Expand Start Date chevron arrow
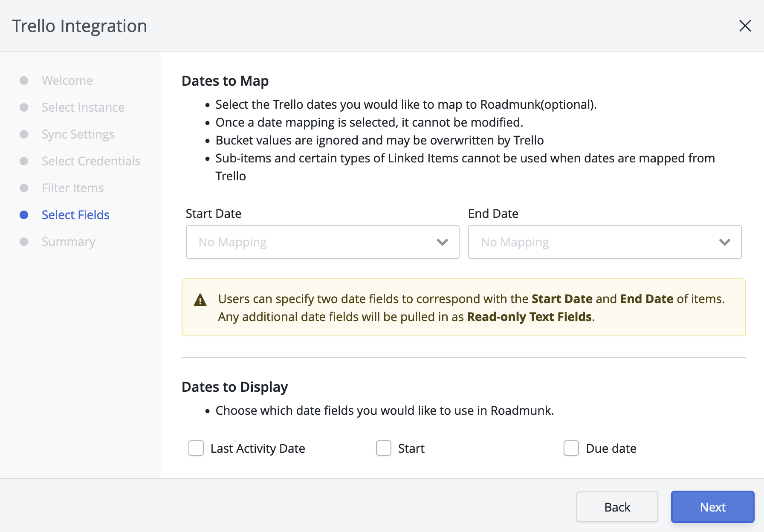This screenshot has width=764, height=532. tap(442, 242)
